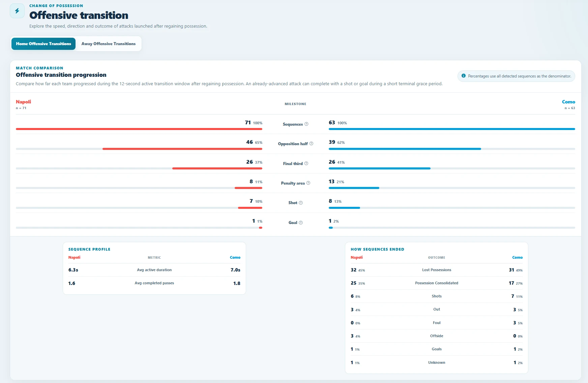Click Como's blue Penalty area bar
This screenshot has width=588, height=383.
click(354, 188)
